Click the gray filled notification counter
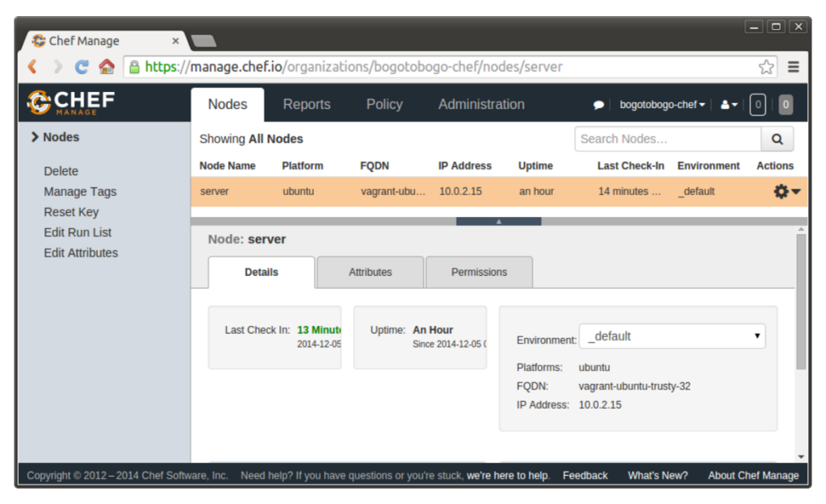This screenshot has height=504, width=826. pos(786,104)
